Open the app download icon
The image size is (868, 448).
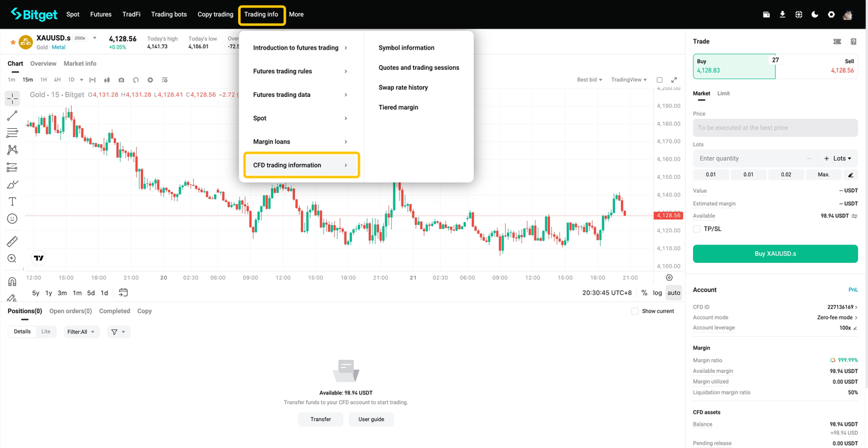[x=783, y=14]
